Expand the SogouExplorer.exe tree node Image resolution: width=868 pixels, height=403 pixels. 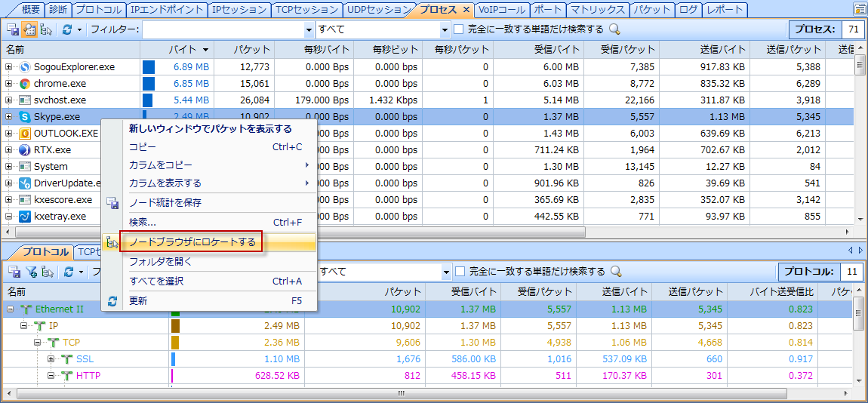(9, 67)
